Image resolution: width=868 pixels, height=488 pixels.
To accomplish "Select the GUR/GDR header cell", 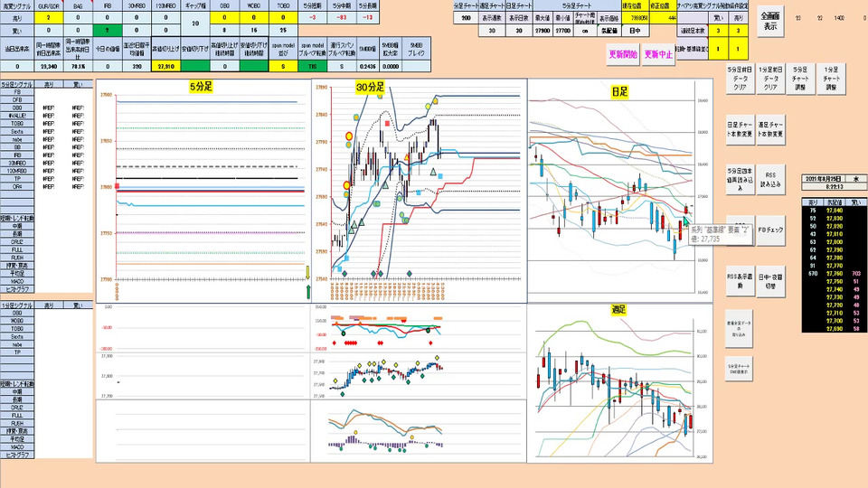I will point(49,5).
